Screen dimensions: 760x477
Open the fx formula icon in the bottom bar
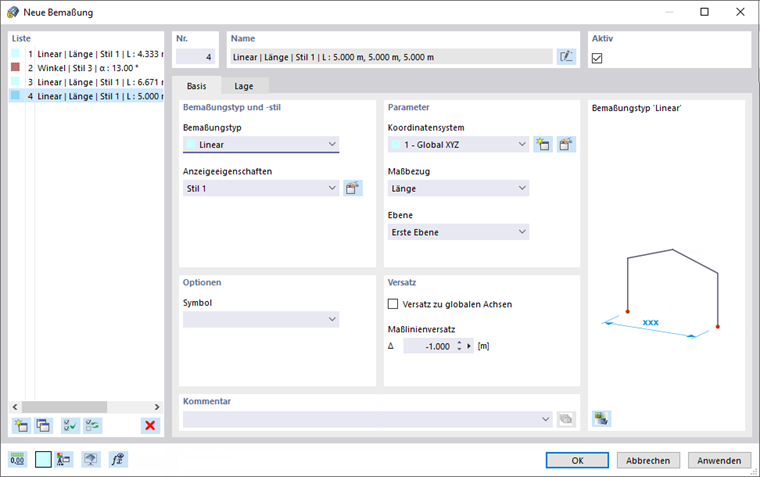116,460
